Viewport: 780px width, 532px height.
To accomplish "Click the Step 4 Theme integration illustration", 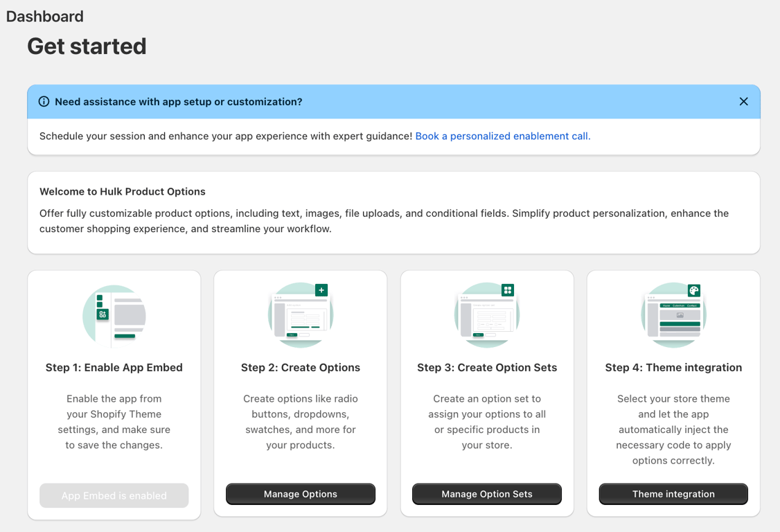I will [673, 315].
